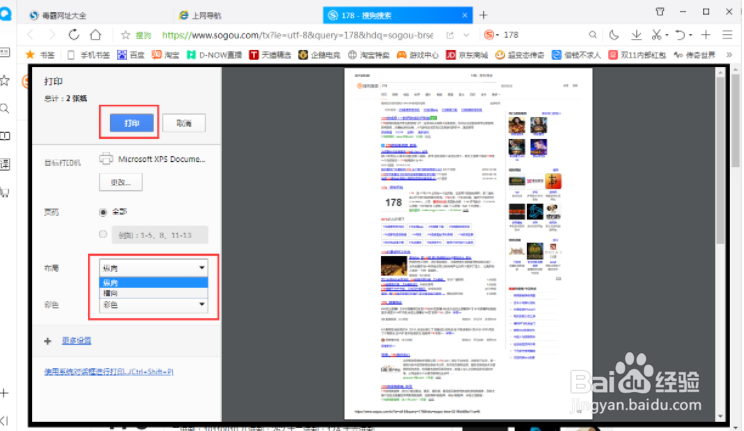Open the downloads arrow icon

pos(636,35)
